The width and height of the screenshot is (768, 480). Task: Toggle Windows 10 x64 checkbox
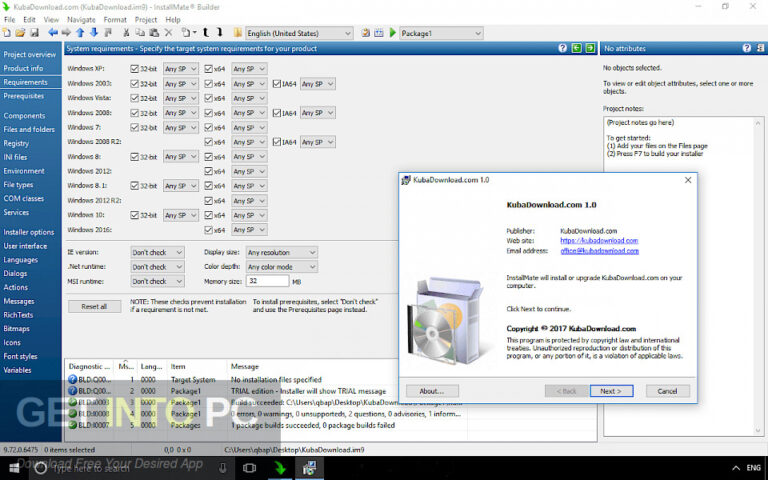click(x=208, y=215)
